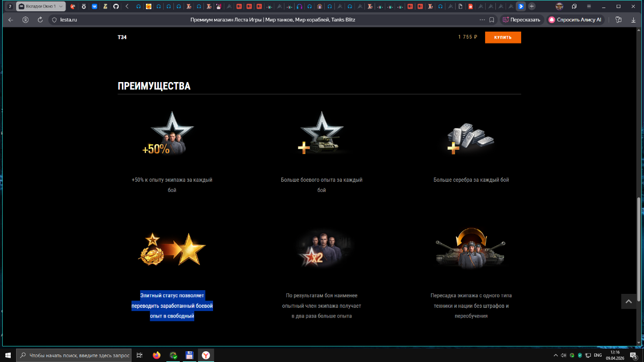Click the Пересказать button

click(x=521, y=20)
